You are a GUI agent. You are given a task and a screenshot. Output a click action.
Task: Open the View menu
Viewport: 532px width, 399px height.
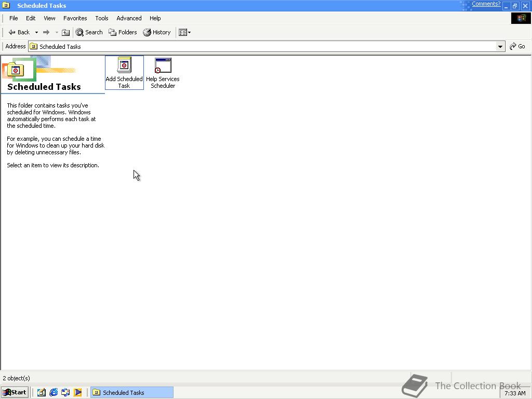[x=49, y=18]
